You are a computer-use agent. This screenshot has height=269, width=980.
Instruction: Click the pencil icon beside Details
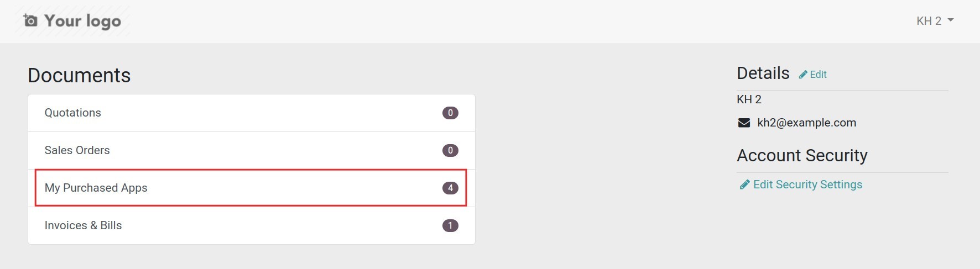click(803, 75)
